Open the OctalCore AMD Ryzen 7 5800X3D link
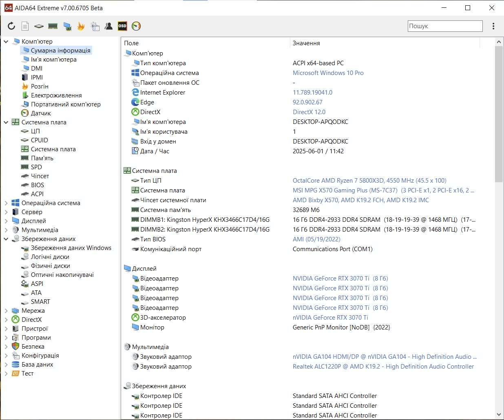The width and height of the screenshot is (504, 420). click(369, 180)
